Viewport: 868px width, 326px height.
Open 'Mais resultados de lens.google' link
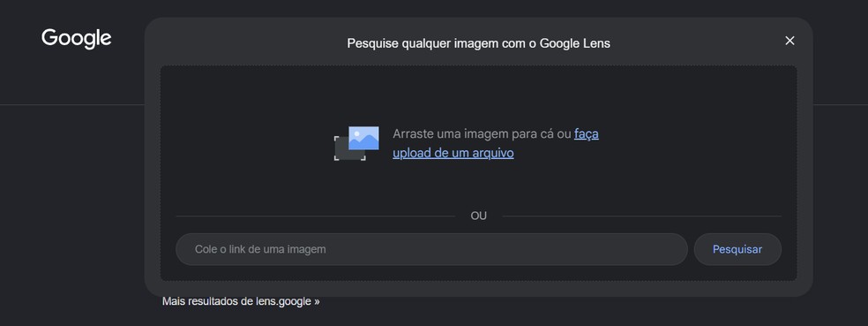(241, 301)
